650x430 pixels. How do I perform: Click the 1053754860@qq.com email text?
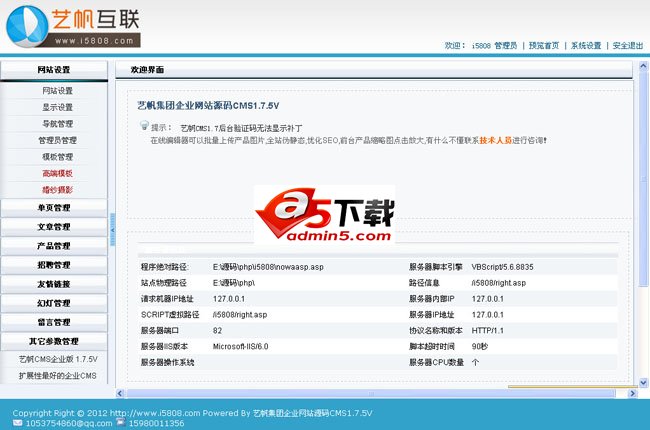(69, 423)
